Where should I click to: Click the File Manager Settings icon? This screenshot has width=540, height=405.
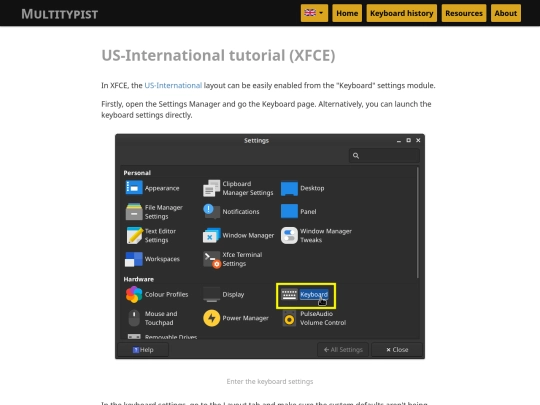[x=134, y=211]
